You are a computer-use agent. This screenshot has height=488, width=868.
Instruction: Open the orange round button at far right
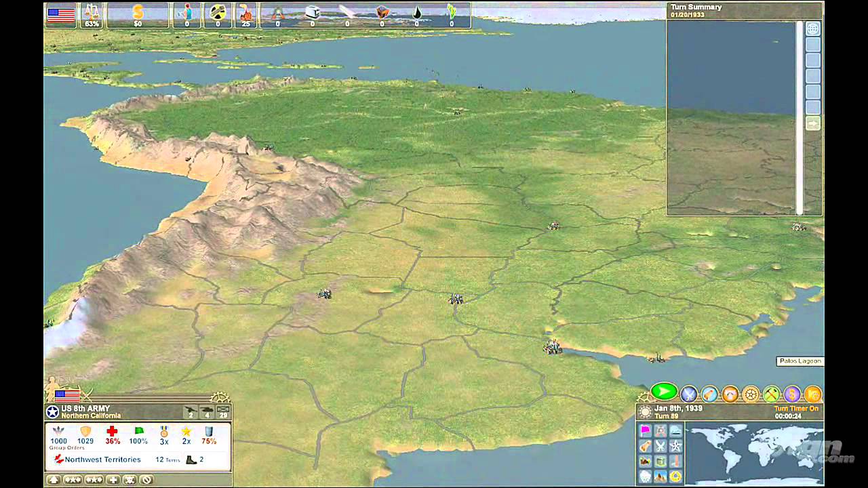click(x=813, y=394)
